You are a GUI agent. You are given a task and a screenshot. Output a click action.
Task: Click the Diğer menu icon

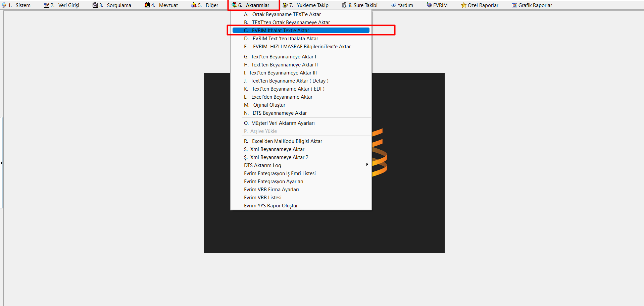(x=194, y=5)
